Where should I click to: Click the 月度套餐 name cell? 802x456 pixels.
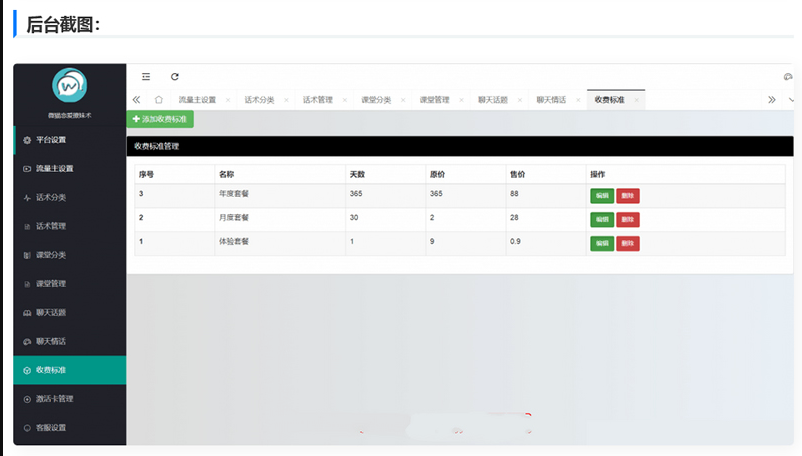280,220
